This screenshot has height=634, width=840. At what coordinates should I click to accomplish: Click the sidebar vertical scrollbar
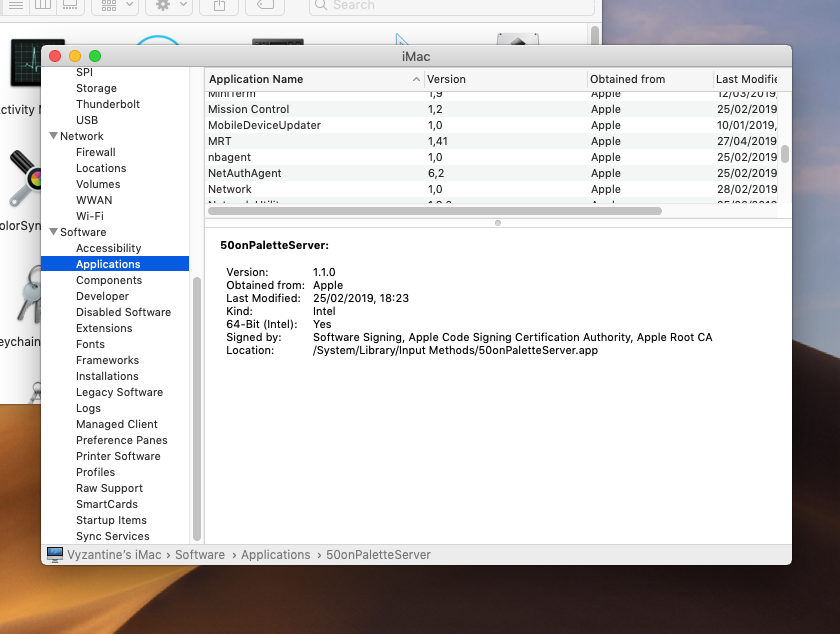point(197,409)
